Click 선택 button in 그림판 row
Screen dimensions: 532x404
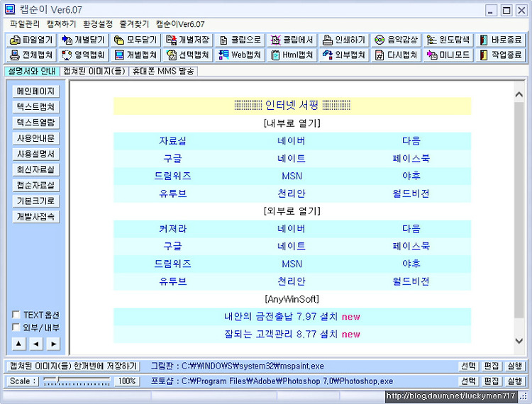pyautogui.click(x=468, y=366)
